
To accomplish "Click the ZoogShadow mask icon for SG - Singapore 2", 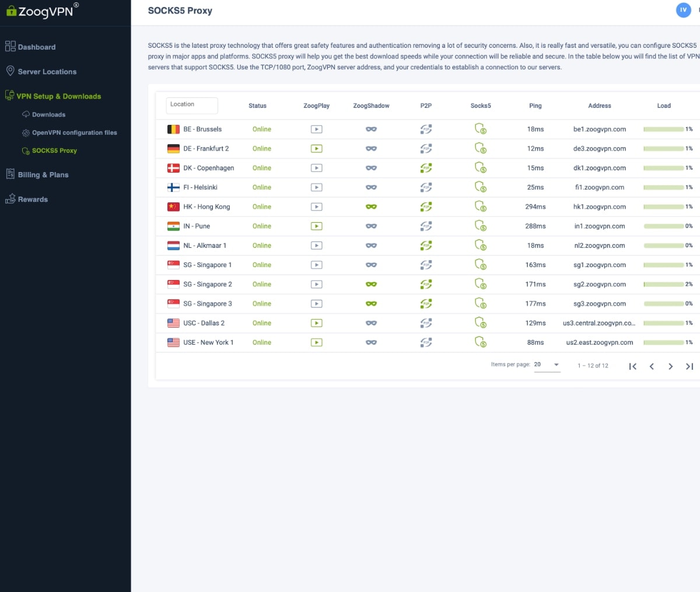I will 371,285.
